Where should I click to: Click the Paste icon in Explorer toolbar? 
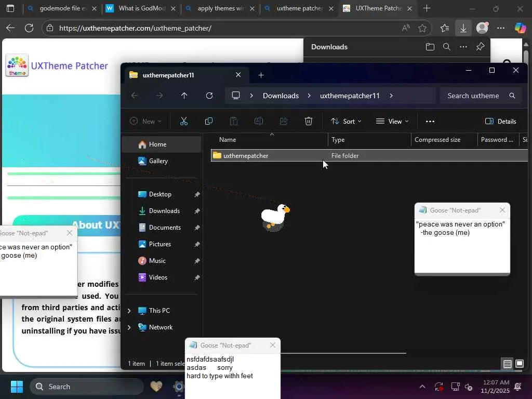tap(234, 121)
